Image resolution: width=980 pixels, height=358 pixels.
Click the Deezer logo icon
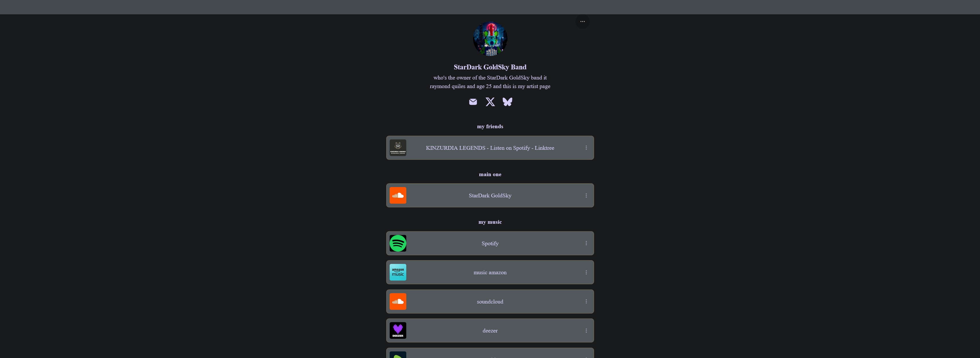(398, 331)
